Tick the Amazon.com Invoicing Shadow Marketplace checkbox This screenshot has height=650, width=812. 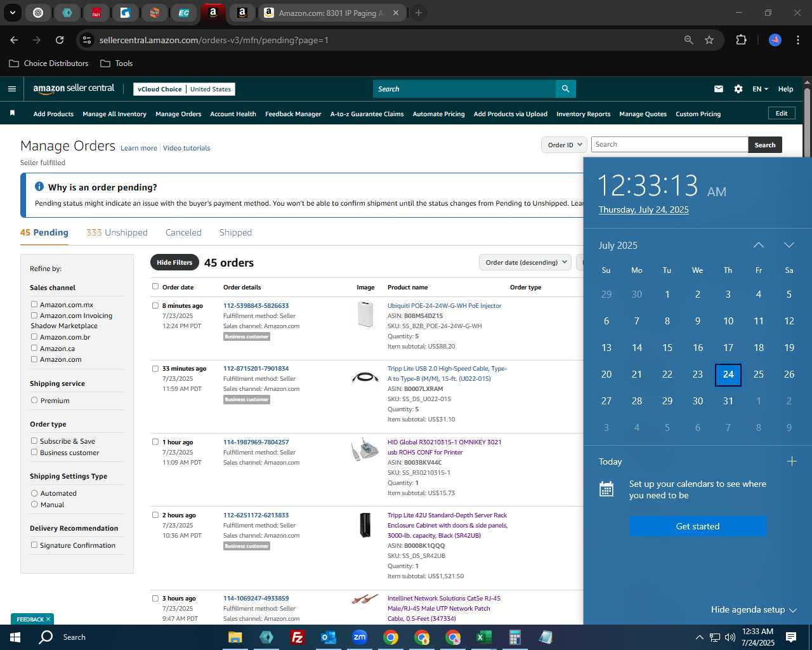(x=34, y=315)
